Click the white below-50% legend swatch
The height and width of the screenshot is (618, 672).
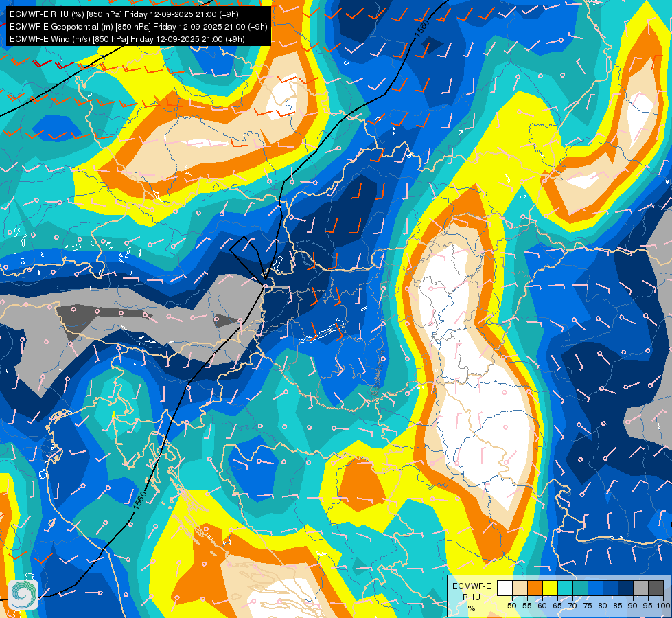[505, 588]
